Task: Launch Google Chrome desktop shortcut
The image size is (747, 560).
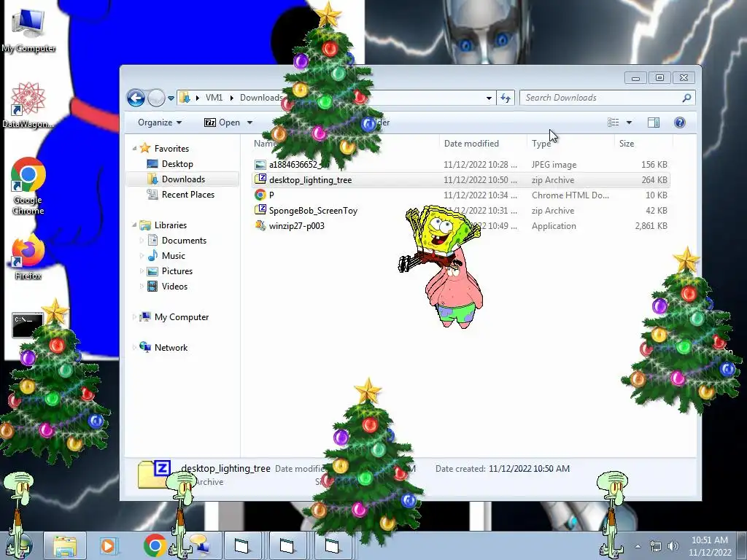Action: (28, 186)
